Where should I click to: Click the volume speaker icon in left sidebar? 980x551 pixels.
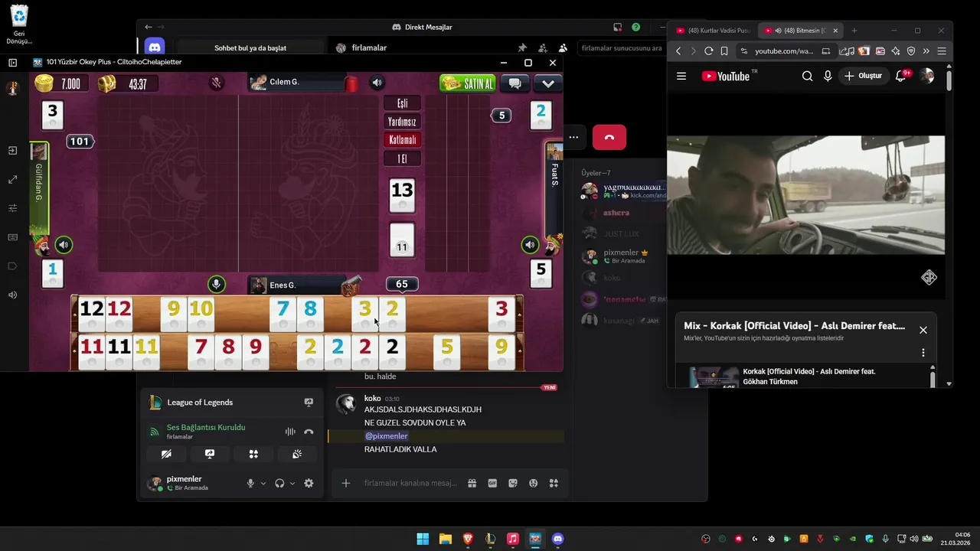[12, 295]
